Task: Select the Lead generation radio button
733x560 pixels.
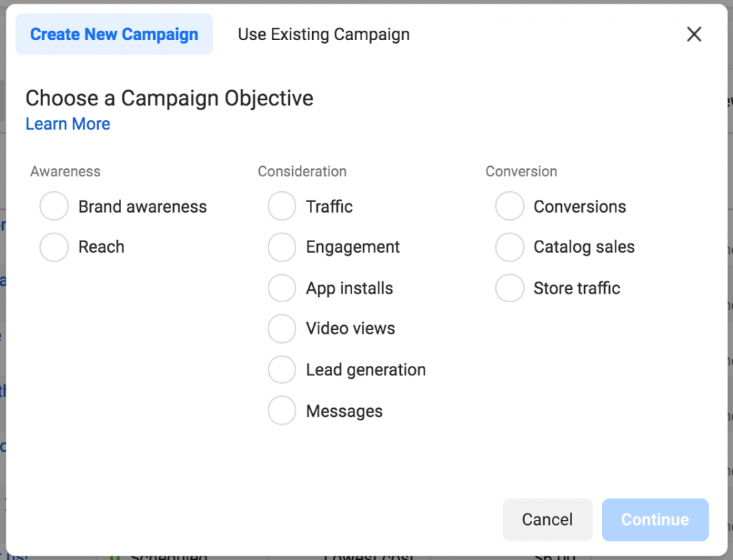Action: coord(282,370)
